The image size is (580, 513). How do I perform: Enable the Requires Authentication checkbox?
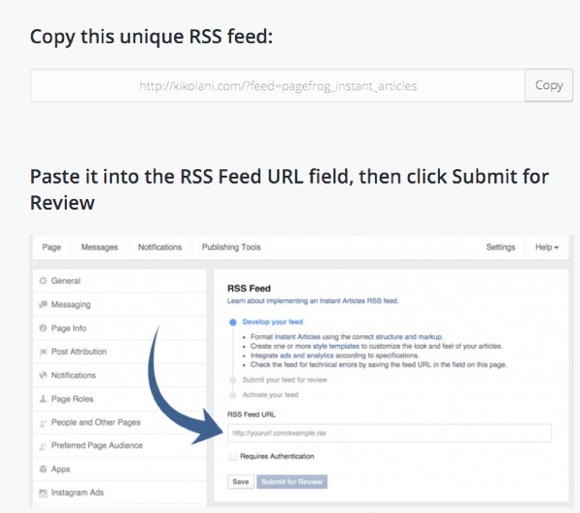point(233,456)
